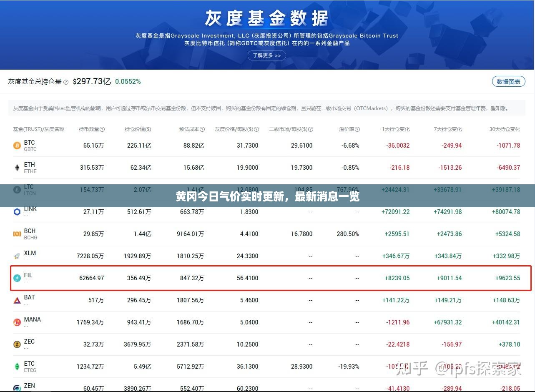Click help icon next to 二级市场/每股($)
This screenshot has height=392, width=535.
pos(311,129)
